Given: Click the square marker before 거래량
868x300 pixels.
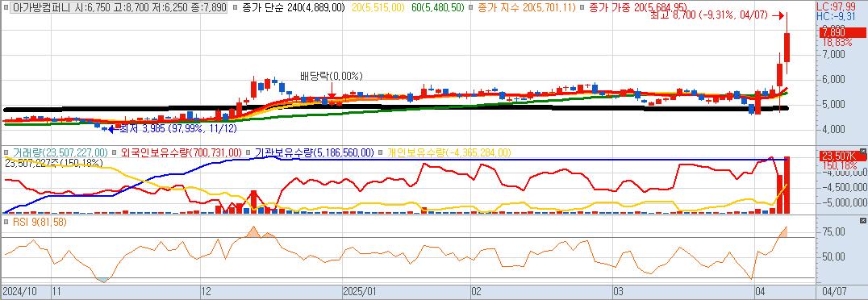Looking at the screenshot, I should tap(6, 152).
